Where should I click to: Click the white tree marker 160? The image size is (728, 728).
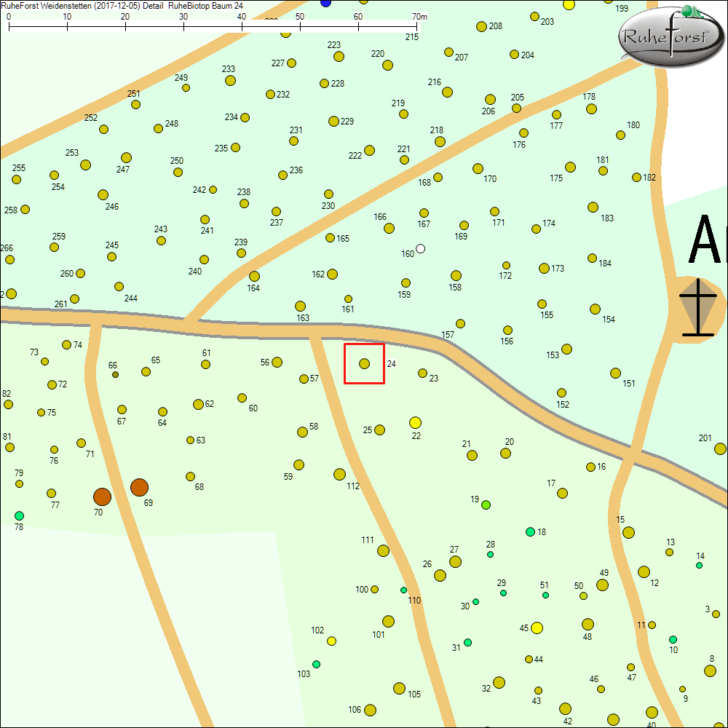(420, 249)
